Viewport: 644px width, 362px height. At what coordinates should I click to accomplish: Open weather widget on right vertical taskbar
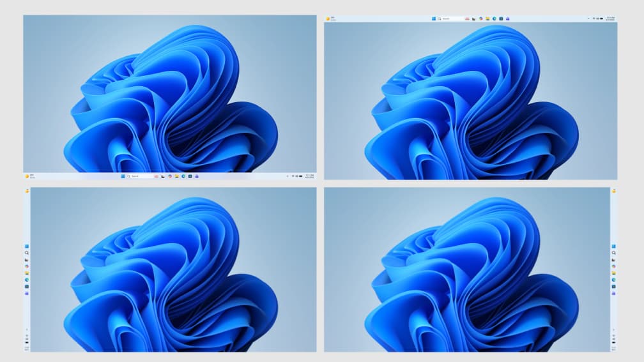click(x=614, y=190)
